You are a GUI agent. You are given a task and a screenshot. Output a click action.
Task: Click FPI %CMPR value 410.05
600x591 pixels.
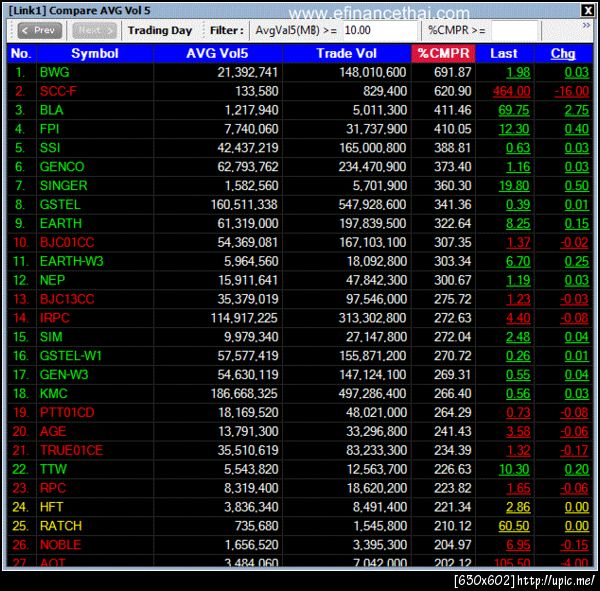tap(453, 129)
